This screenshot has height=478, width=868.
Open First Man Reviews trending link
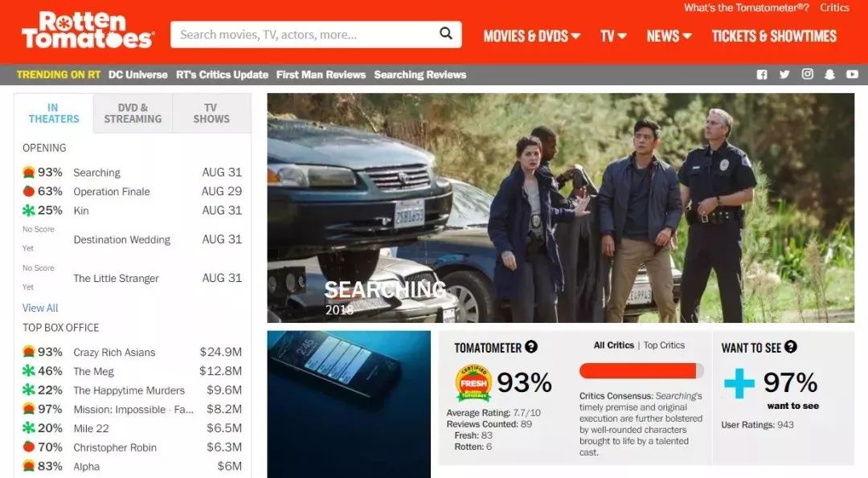tap(321, 75)
